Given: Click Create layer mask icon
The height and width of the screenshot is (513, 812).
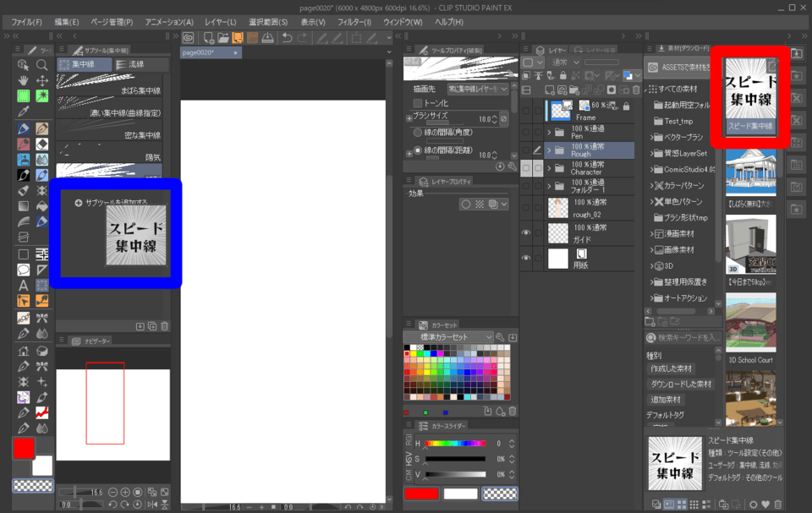Looking at the screenshot, I should coord(612,90).
